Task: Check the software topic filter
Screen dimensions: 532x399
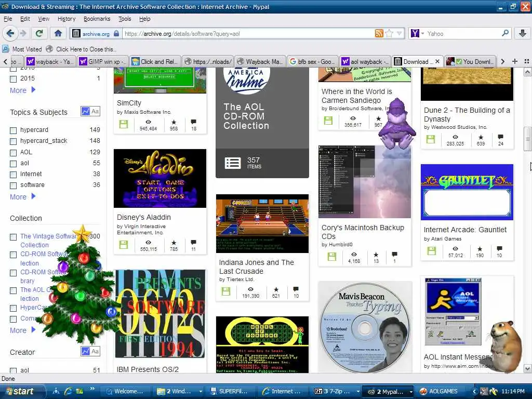Action: (13, 185)
